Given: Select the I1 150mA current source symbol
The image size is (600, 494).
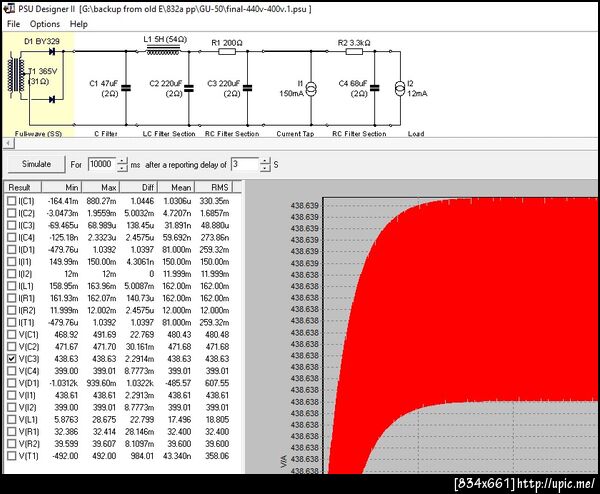Looking at the screenshot, I should [x=311, y=90].
